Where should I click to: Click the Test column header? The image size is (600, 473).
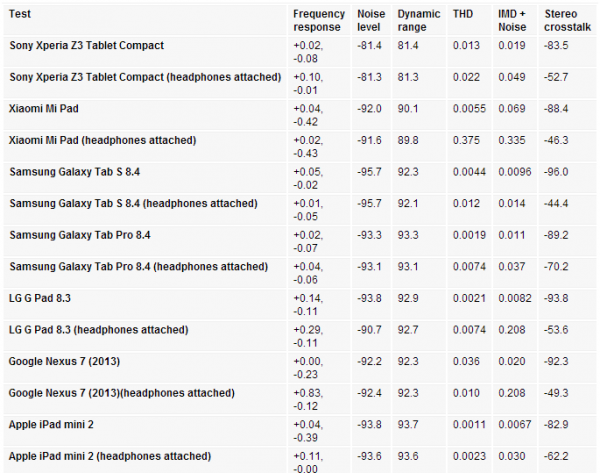coord(20,14)
